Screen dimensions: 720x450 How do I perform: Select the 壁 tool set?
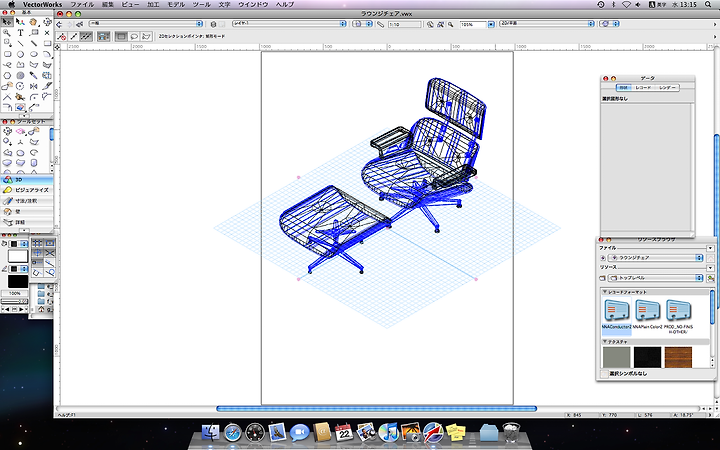point(27,211)
